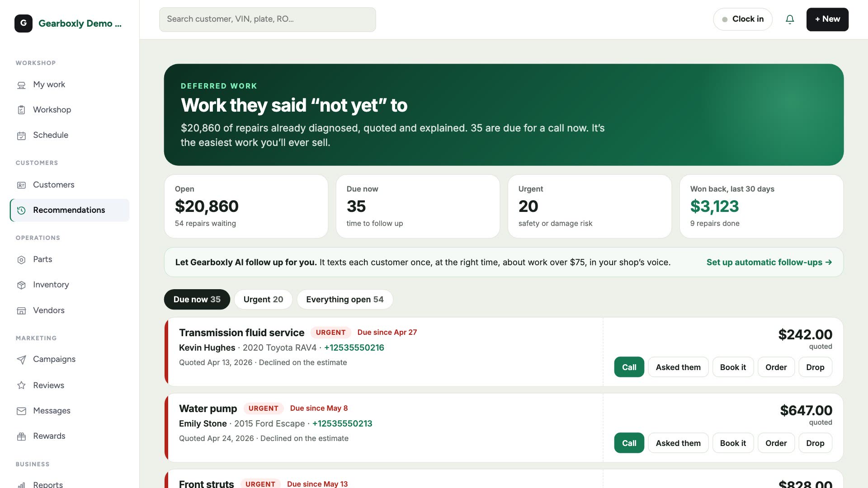Click the Won back $3,123 stat card
The image size is (868, 488).
[x=761, y=206]
